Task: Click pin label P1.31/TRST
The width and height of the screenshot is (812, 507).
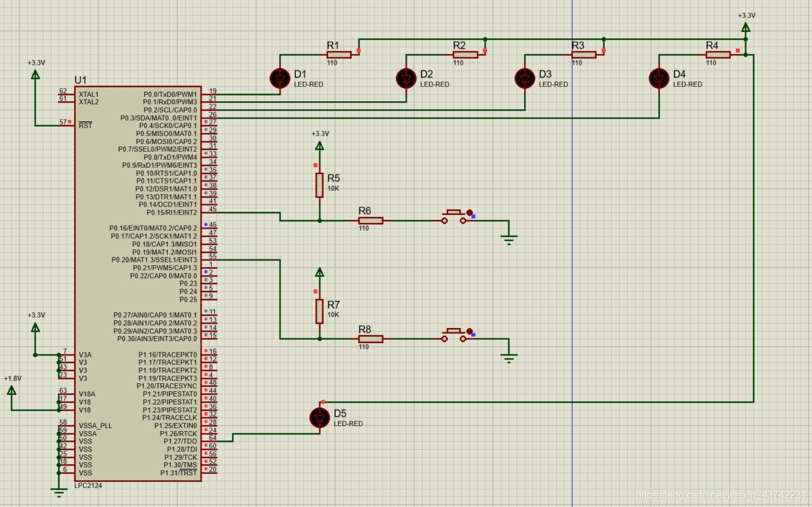Action: tap(179, 472)
